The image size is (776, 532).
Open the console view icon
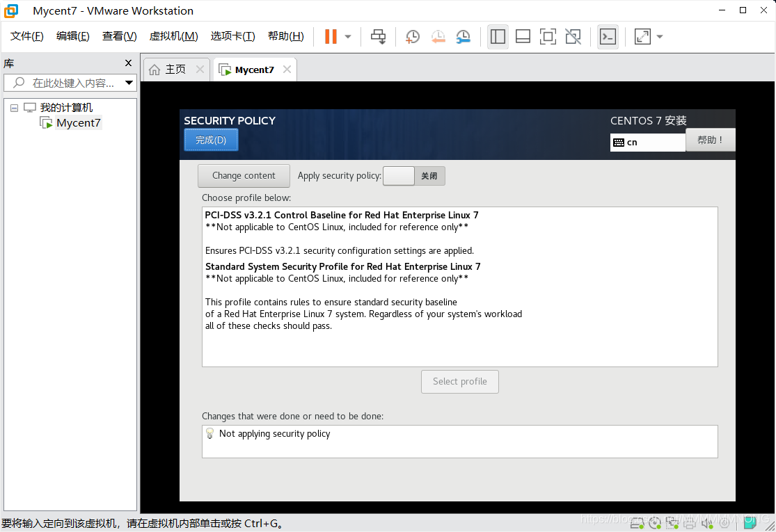coord(608,37)
